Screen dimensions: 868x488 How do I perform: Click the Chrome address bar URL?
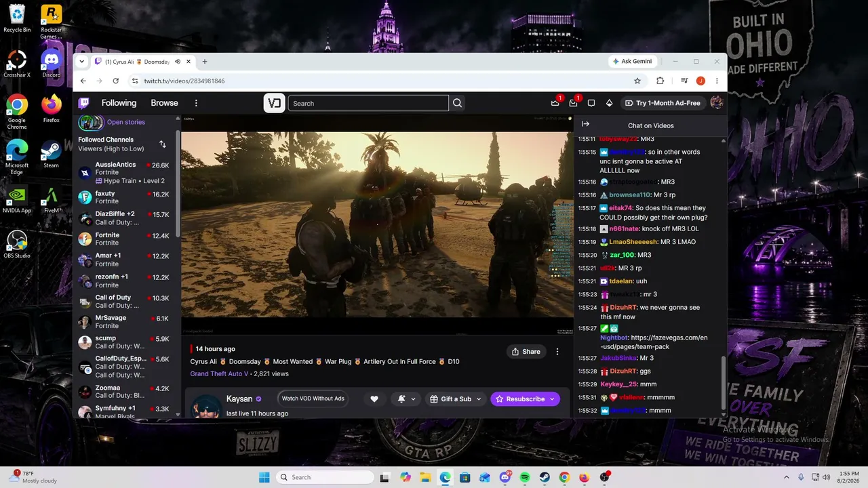[x=184, y=81]
